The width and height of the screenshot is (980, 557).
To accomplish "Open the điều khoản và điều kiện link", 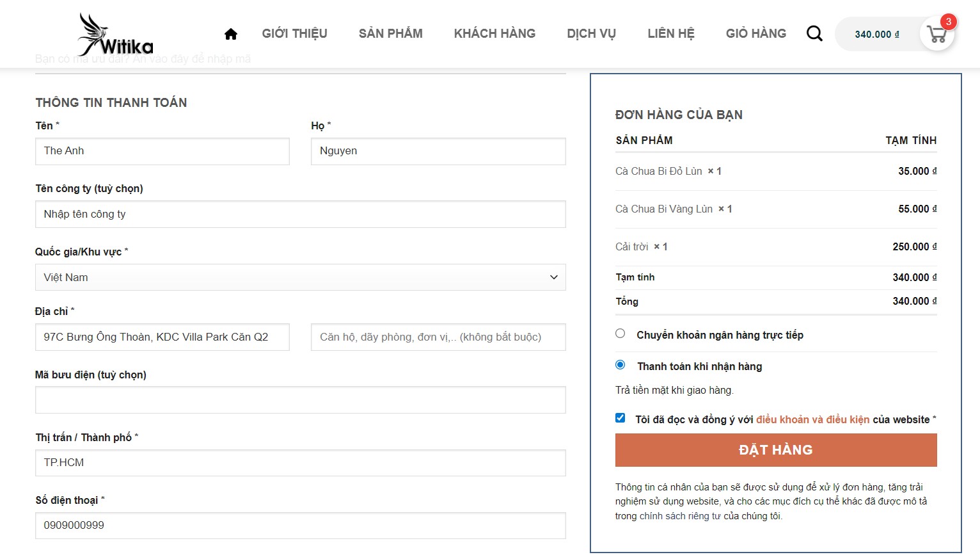I will pos(812,419).
